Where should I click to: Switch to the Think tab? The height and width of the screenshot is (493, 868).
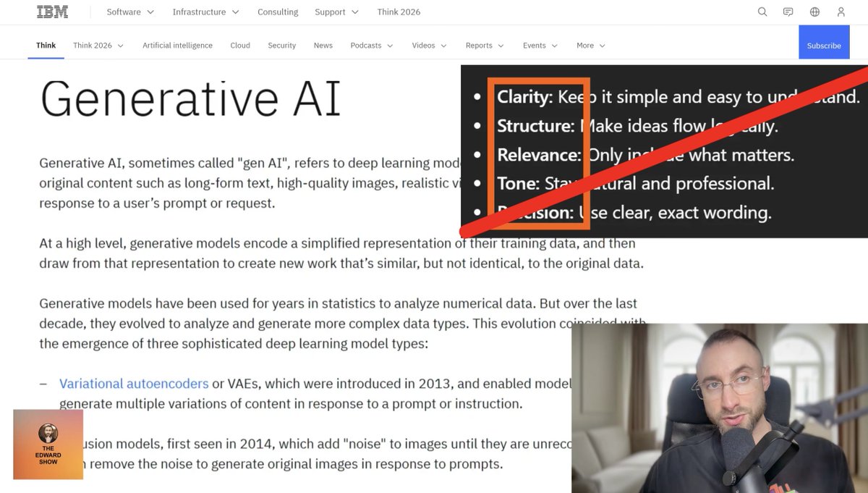pyautogui.click(x=46, y=45)
